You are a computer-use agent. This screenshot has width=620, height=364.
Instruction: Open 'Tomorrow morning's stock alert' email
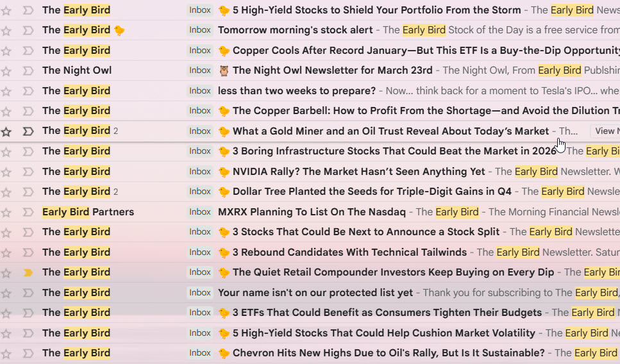tap(296, 30)
